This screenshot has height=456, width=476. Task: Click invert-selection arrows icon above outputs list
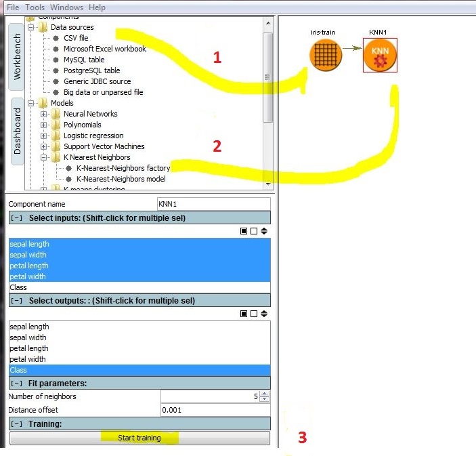pos(263,314)
